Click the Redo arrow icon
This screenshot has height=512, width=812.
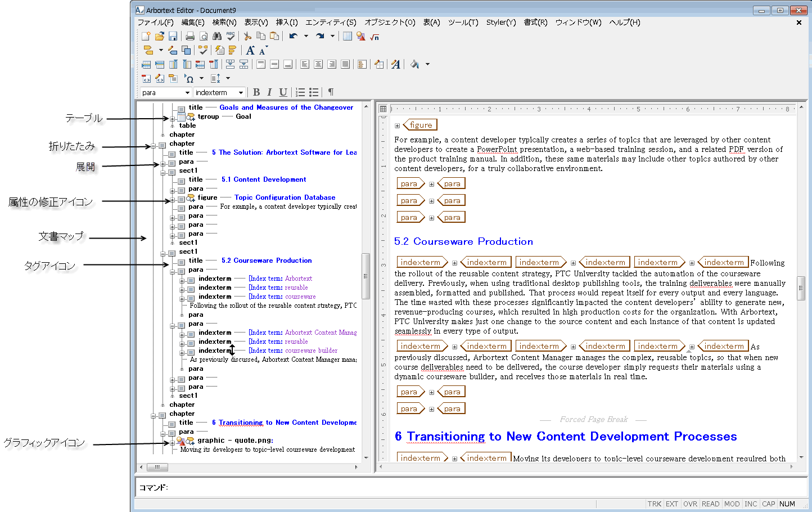(320, 36)
